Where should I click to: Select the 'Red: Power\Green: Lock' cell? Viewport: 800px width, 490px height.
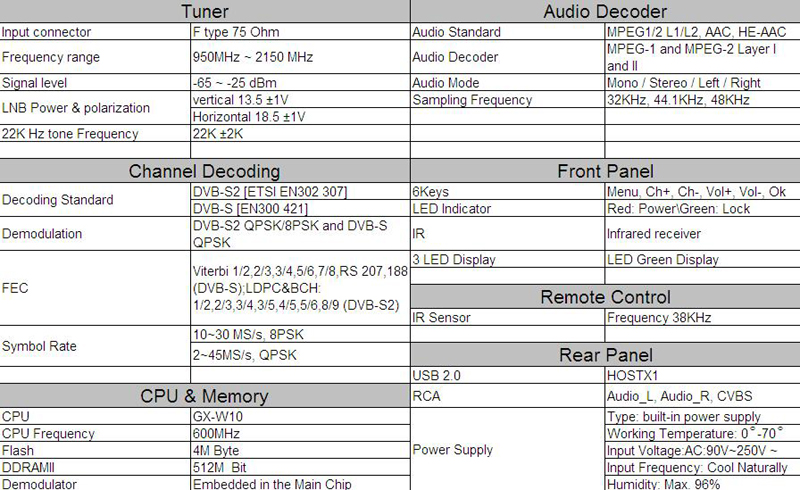pos(703,208)
